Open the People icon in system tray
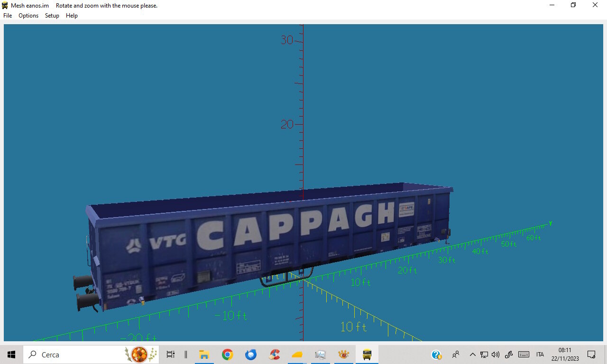 click(456, 355)
